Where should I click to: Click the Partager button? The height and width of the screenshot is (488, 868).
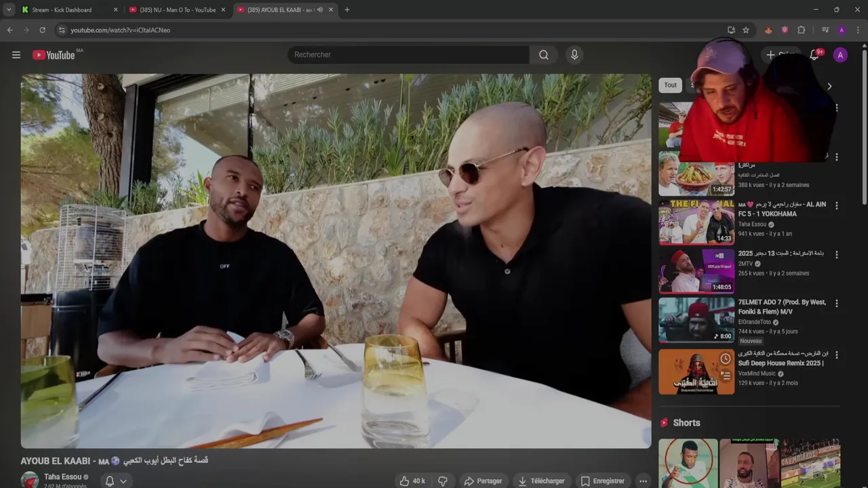483,481
